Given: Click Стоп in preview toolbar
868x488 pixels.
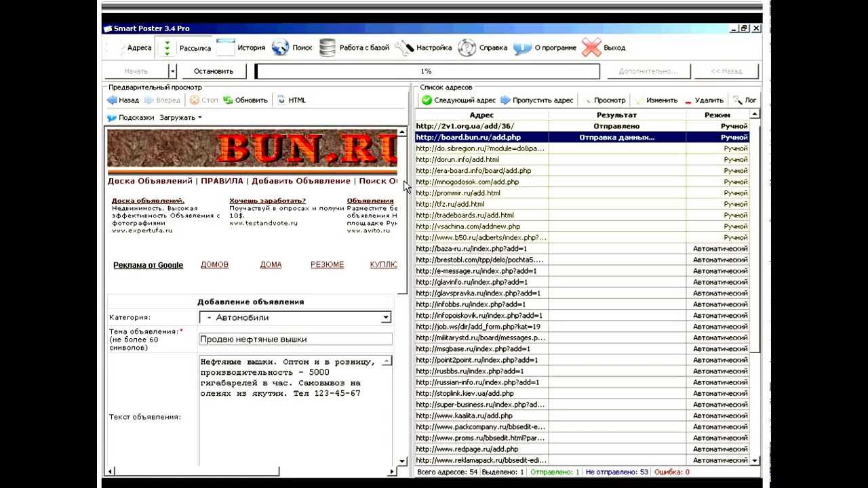Looking at the screenshot, I should [x=203, y=100].
